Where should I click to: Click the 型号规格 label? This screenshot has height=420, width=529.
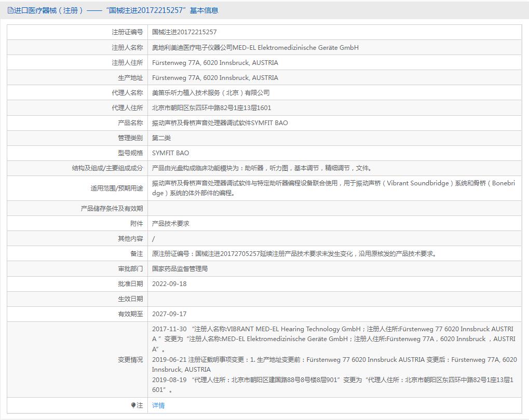tap(130, 153)
